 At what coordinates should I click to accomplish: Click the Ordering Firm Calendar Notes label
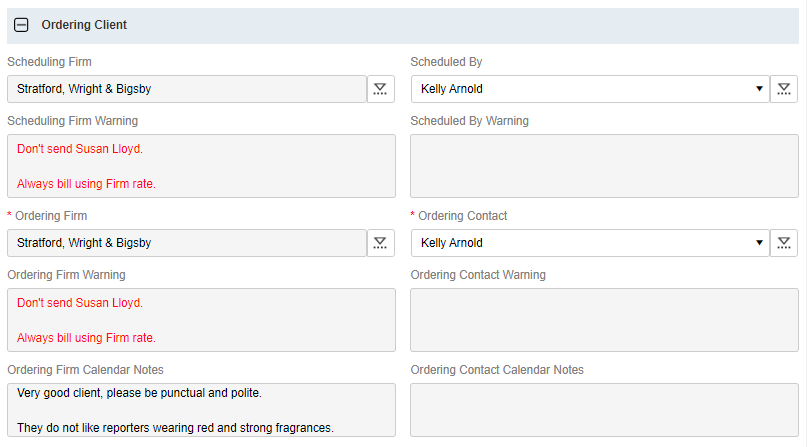[x=85, y=370]
